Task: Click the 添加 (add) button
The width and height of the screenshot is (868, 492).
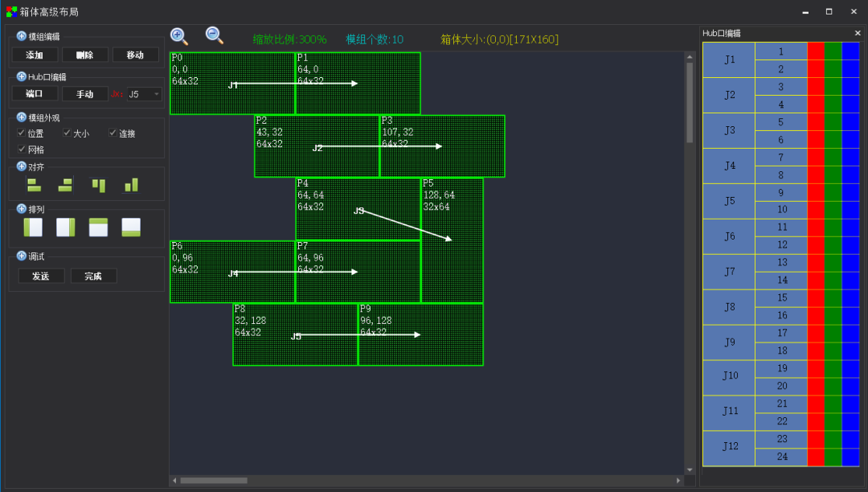Action: [x=35, y=55]
